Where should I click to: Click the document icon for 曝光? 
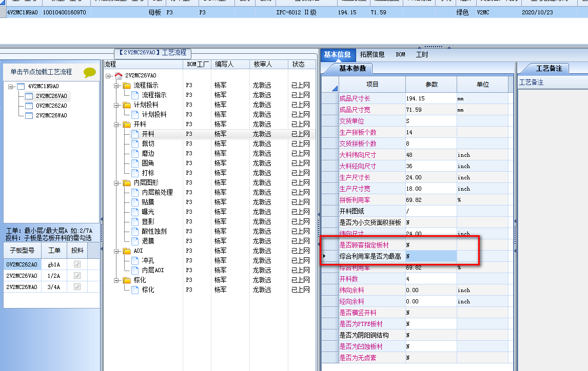[135, 212]
